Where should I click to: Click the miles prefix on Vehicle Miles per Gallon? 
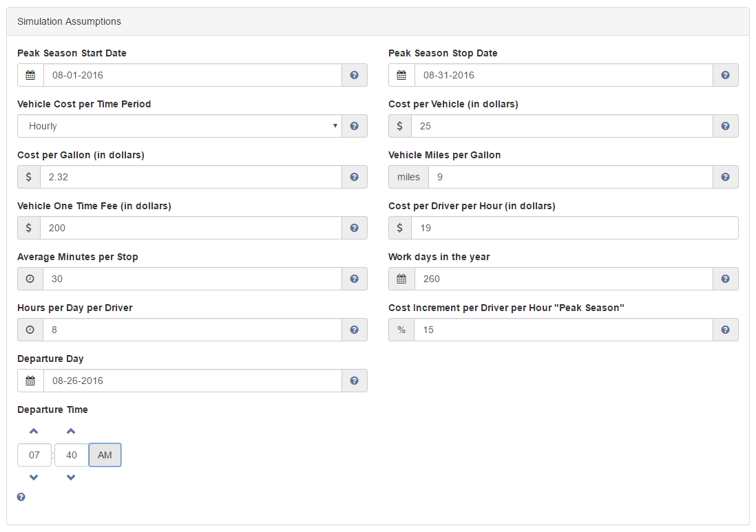[408, 177]
